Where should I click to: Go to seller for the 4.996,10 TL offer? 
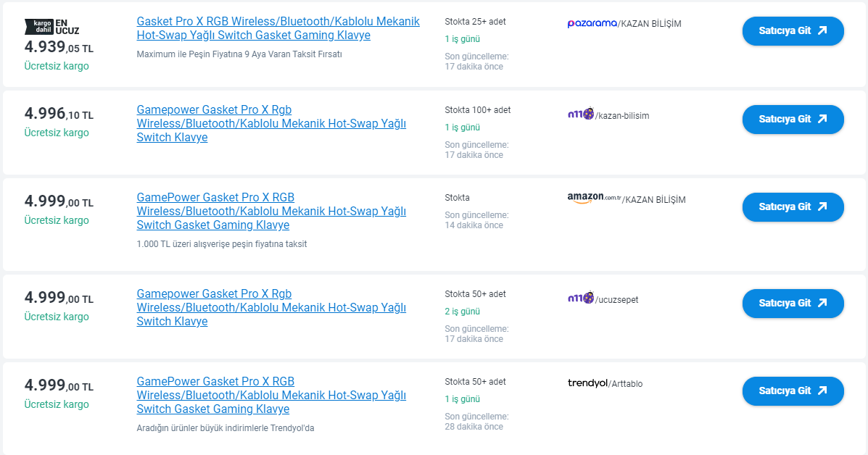coord(793,119)
